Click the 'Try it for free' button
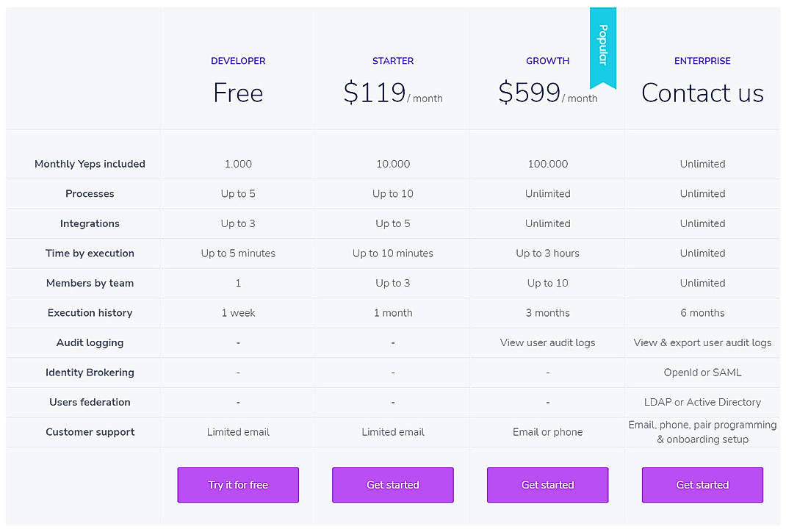786x532 pixels. (x=237, y=485)
